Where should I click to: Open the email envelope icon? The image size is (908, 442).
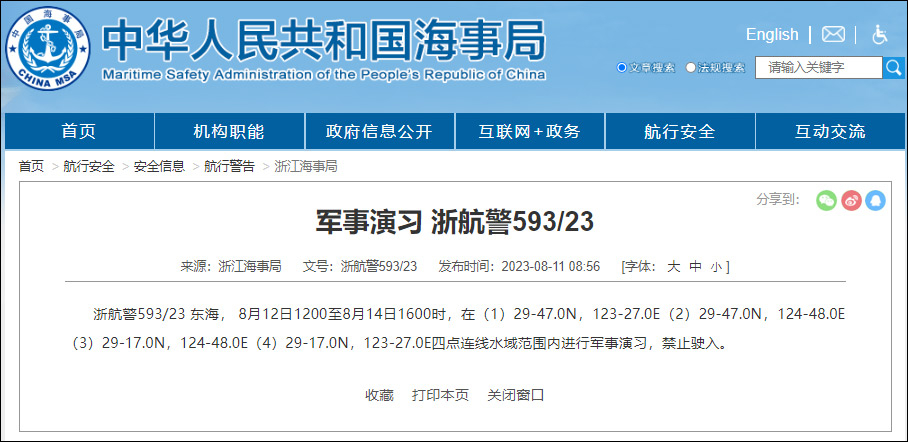point(833,34)
